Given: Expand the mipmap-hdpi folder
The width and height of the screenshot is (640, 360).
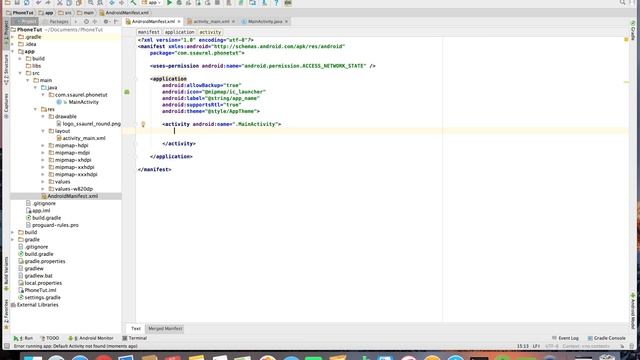Looking at the screenshot, I should click(43, 145).
